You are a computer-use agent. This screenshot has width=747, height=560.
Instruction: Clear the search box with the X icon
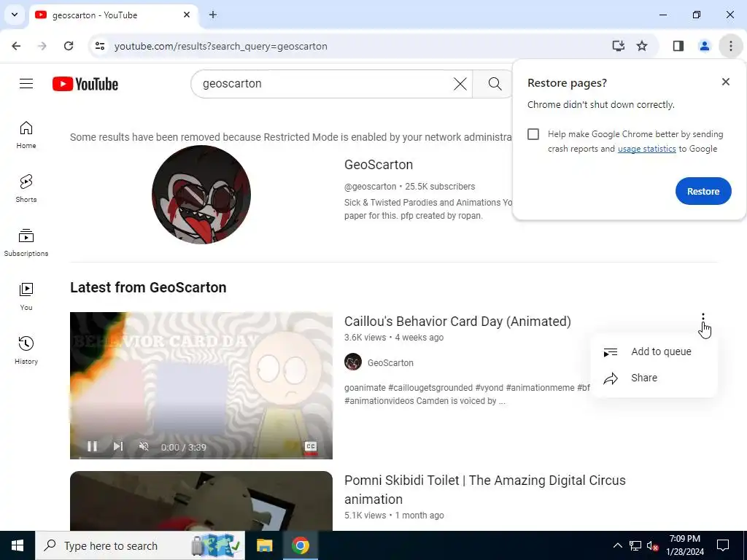pyautogui.click(x=460, y=84)
